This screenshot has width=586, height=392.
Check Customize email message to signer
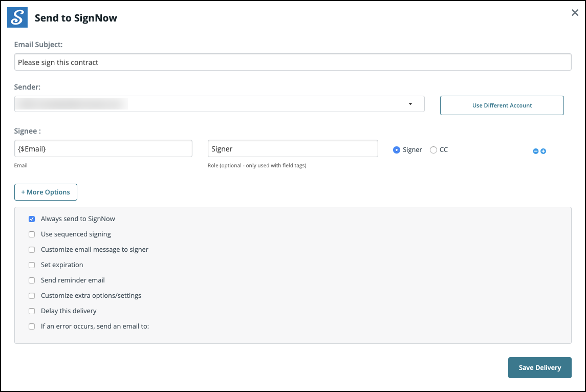32,250
